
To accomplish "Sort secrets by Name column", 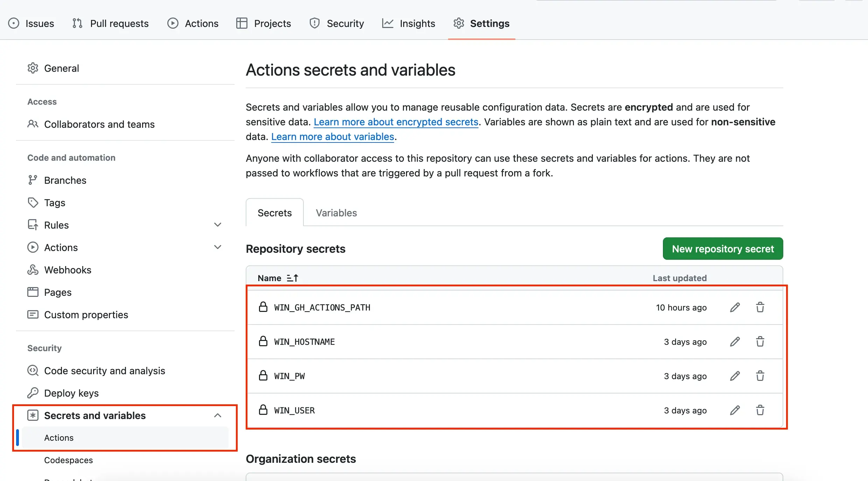I will coord(278,278).
